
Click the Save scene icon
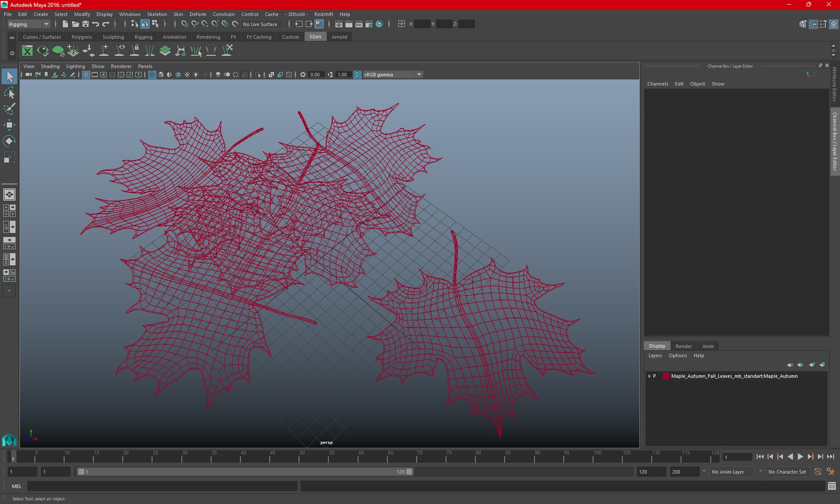pos(85,24)
